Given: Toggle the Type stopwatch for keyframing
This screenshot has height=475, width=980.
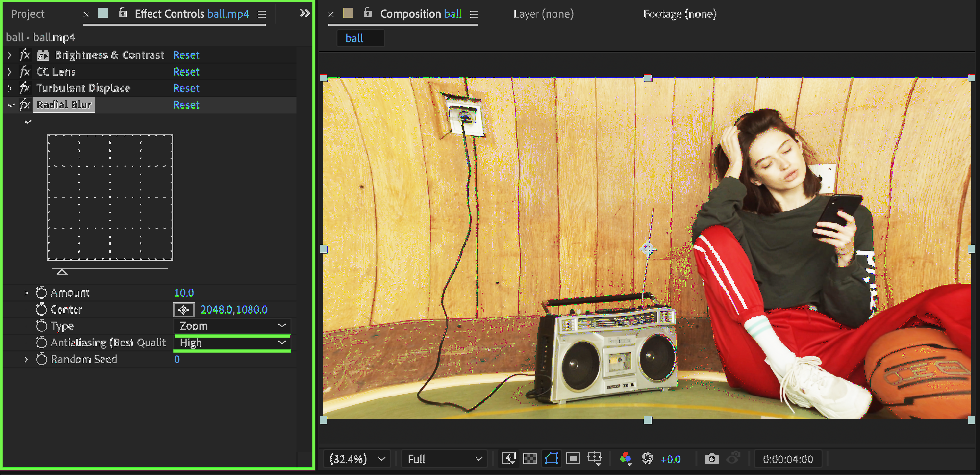Looking at the screenshot, I should [42, 326].
